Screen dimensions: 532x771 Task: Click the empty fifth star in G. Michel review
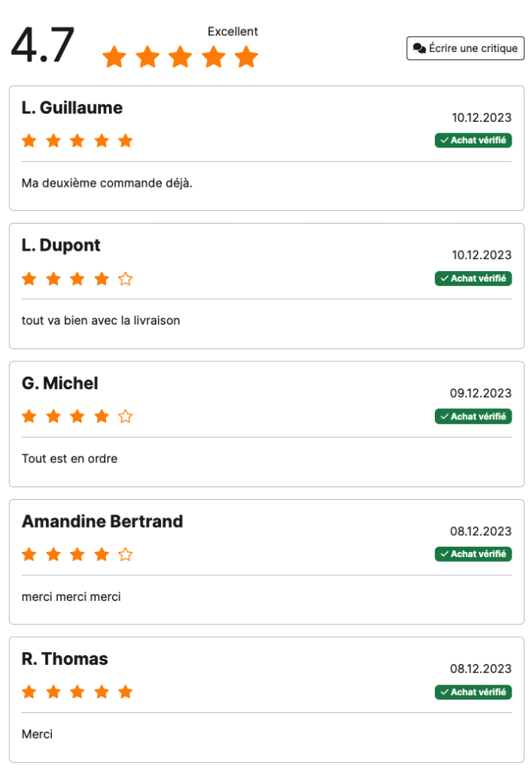pyautogui.click(x=125, y=416)
